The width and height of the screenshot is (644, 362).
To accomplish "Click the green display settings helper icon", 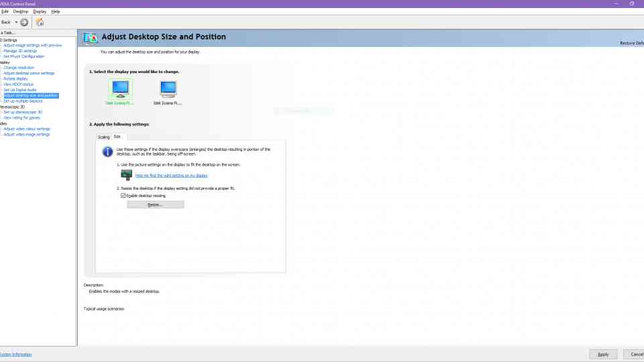I will point(127,175).
